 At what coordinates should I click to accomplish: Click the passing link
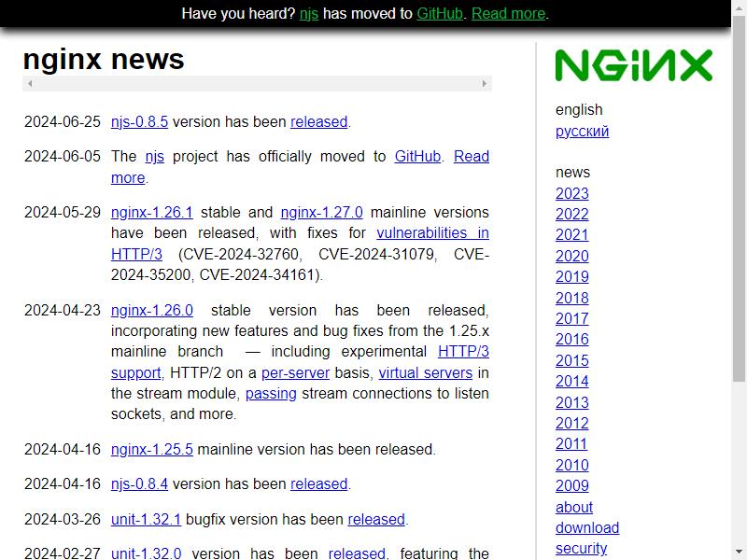271,393
